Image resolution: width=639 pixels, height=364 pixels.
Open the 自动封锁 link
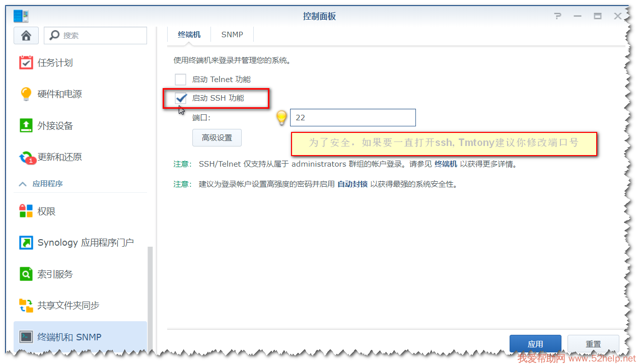coord(352,184)
